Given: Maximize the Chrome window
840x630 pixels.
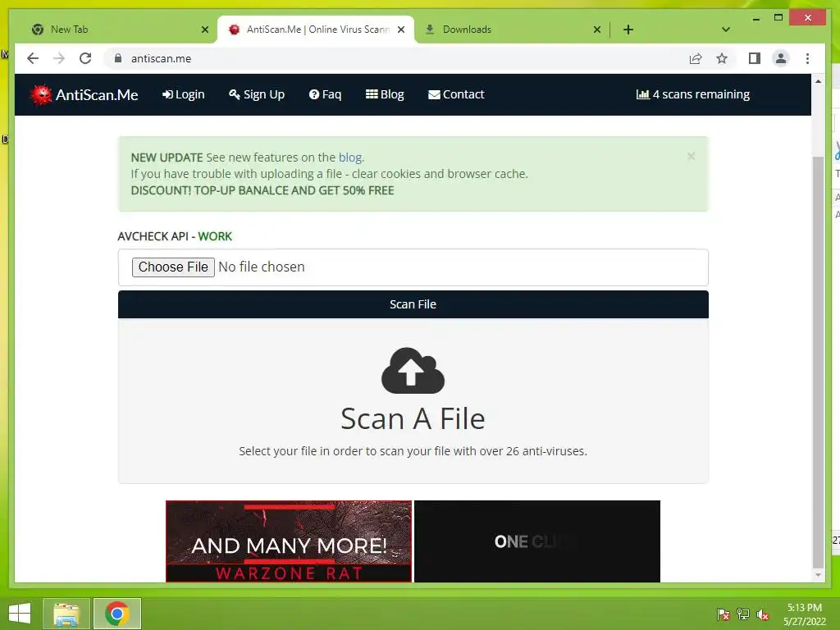Looking at the screenshot, I should (778, 18).
